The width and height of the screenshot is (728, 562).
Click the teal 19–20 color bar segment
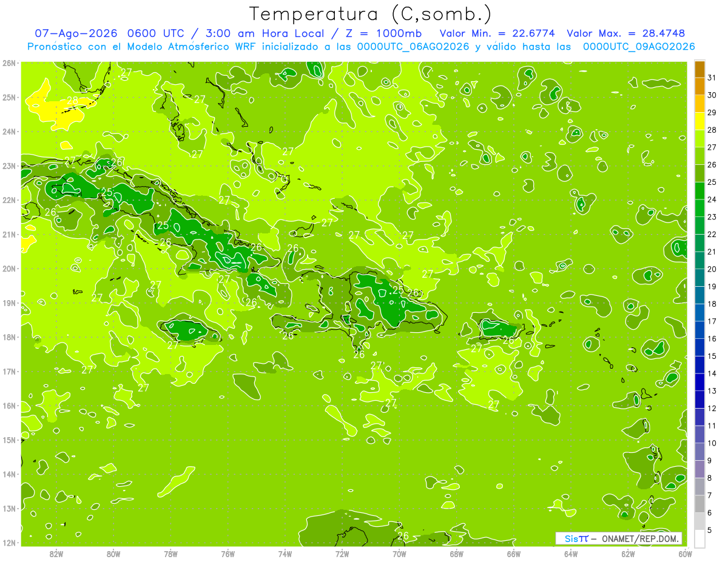click(699, 278)
